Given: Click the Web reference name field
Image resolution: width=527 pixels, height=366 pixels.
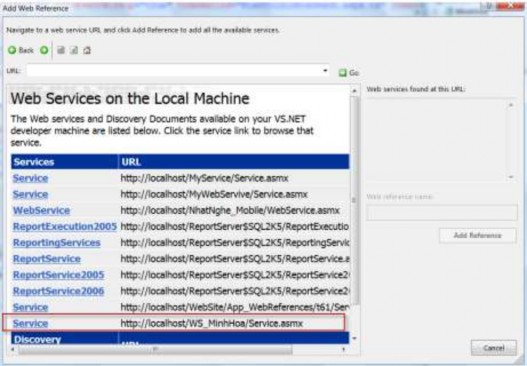Looking at the screenshot, I should click(442, 213).
